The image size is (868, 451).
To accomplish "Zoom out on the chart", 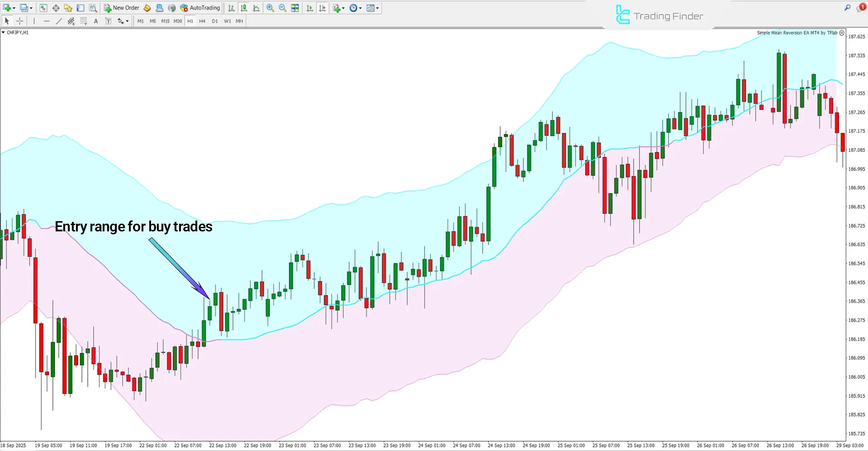I will [x=283, y=8].
